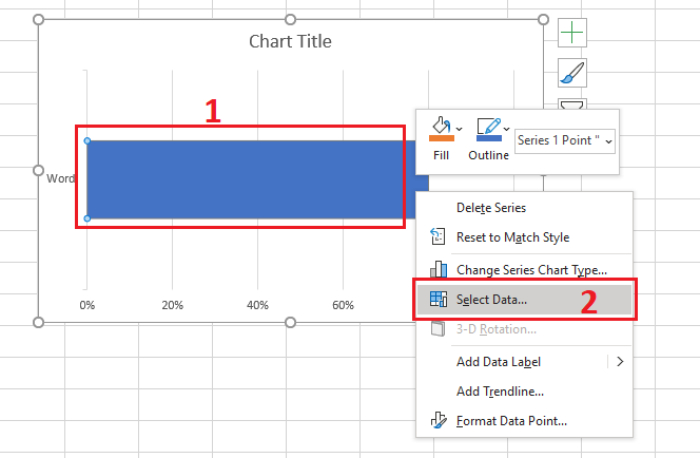The image size is (700, 458).
Task: Open the Chart Filters funnel button
Action: point(572,104)
